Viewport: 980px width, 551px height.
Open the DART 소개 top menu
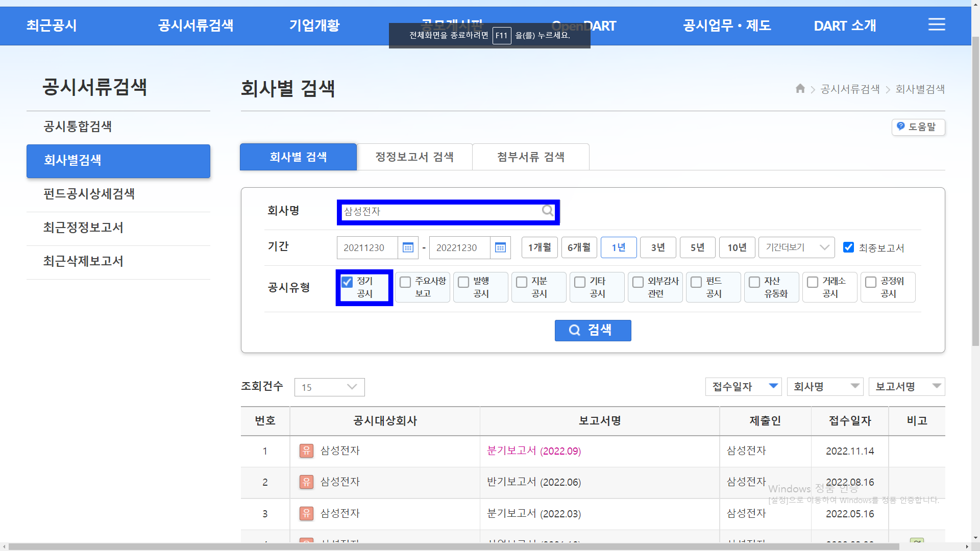tap(845, 26)
